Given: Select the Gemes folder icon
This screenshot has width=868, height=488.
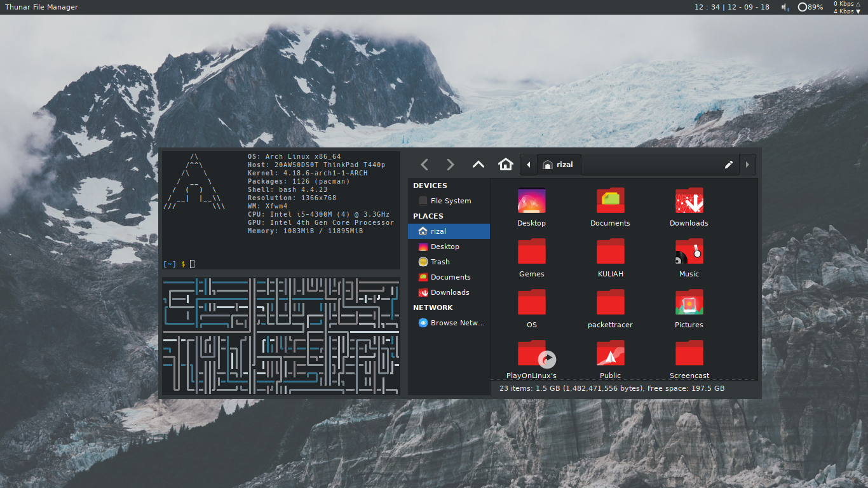Looking at the screenshot, I should (x=531, y=252).
